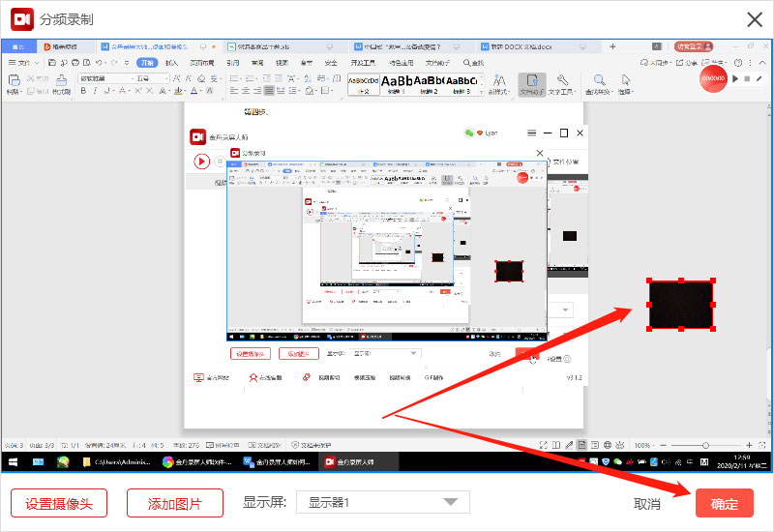Click the 查找替换 magnifier icon

click(x=599, y=80)
